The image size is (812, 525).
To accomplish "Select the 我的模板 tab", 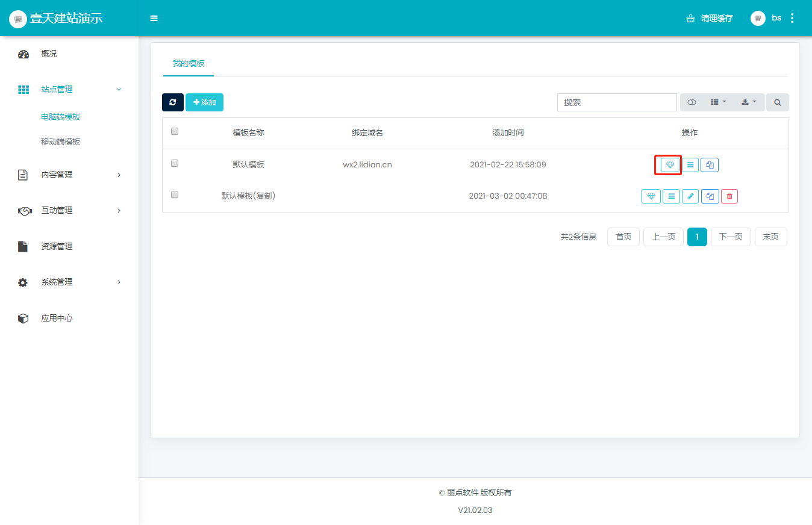I will coord(189,64).
